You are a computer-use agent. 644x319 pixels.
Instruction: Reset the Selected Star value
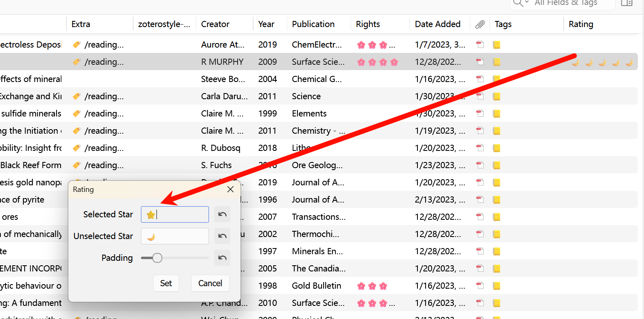pyautogui.click(x=222, y=214)
